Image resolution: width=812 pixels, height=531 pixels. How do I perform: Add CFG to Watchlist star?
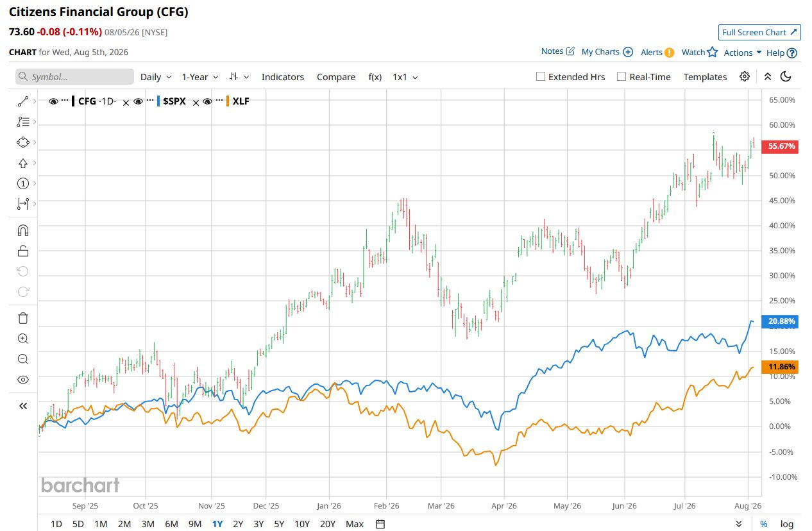(699, 52)
